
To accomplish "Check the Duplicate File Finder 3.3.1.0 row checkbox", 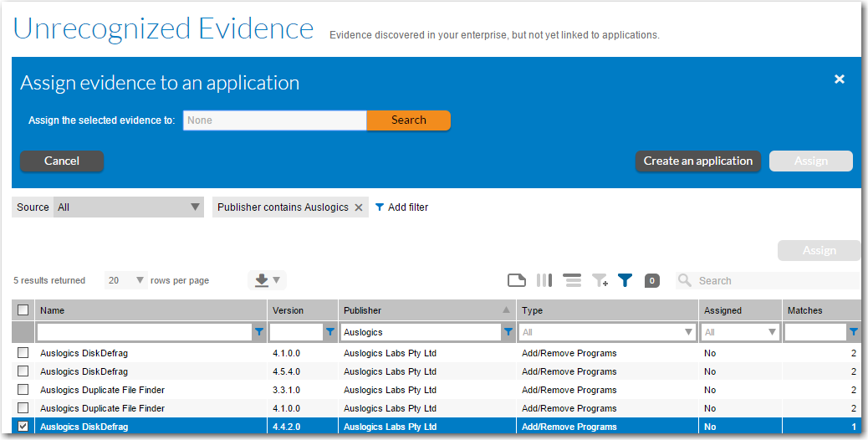I will pyautogui.click(x=23, y=390).
